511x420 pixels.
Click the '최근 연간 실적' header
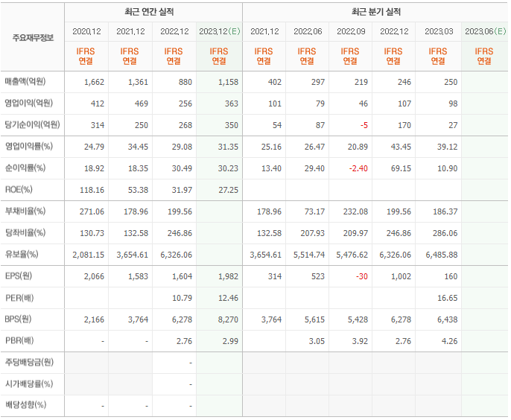tap(149, 12)
